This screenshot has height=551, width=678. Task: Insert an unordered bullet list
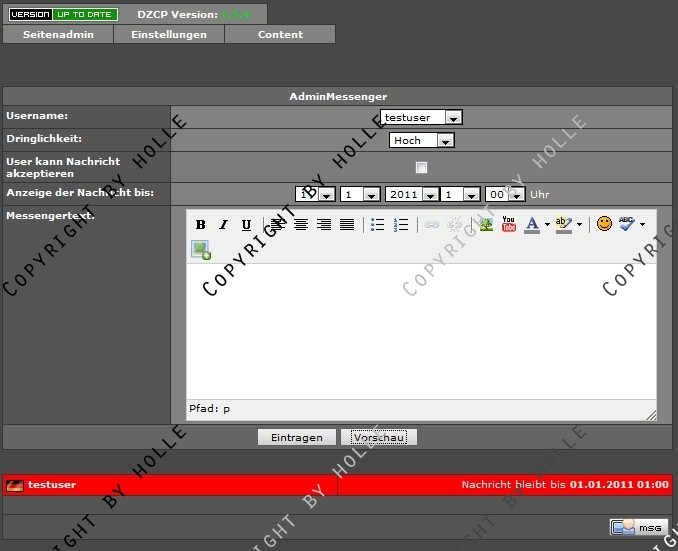pos(378,225)
